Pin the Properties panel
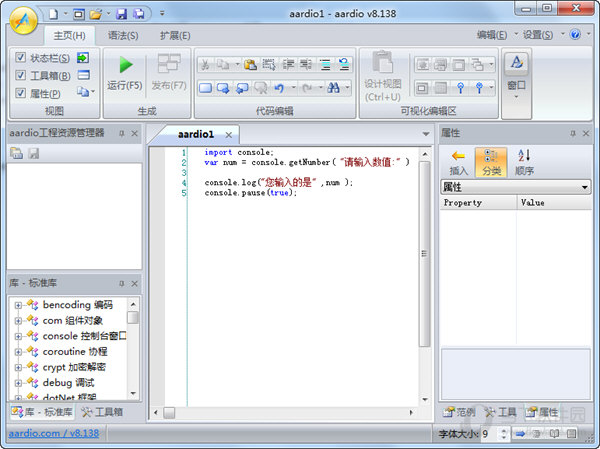 pos(572,133)
